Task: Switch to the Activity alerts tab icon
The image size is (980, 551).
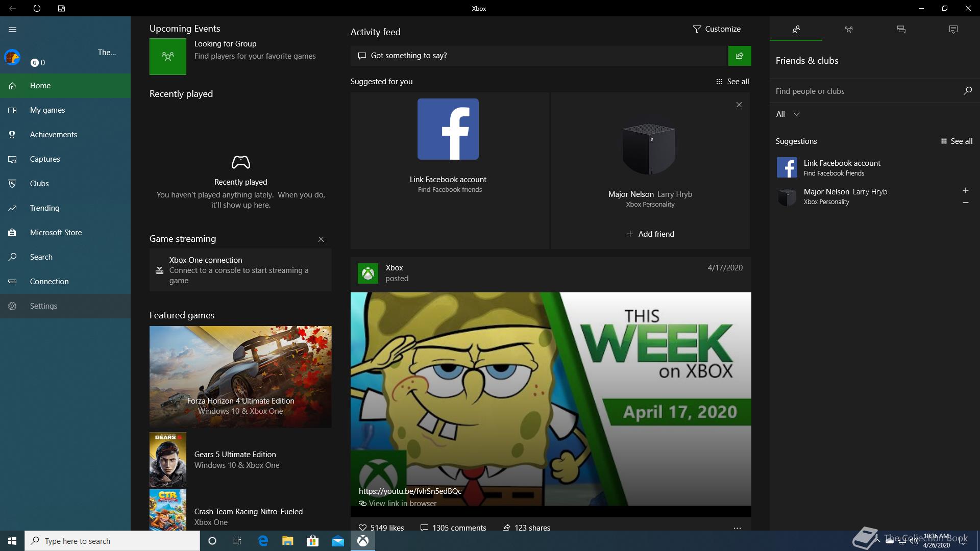Action: [x=953, y=30]
